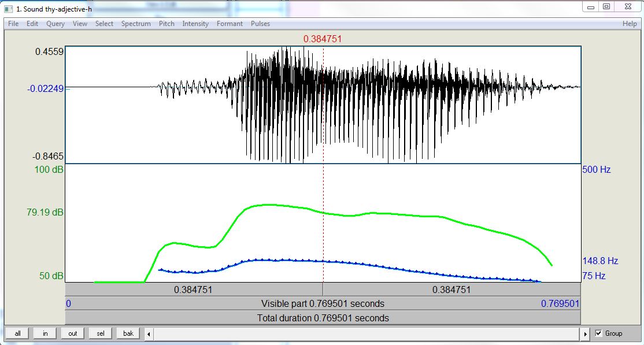Click the horizontal scrollbar track

tap(367, 333)
